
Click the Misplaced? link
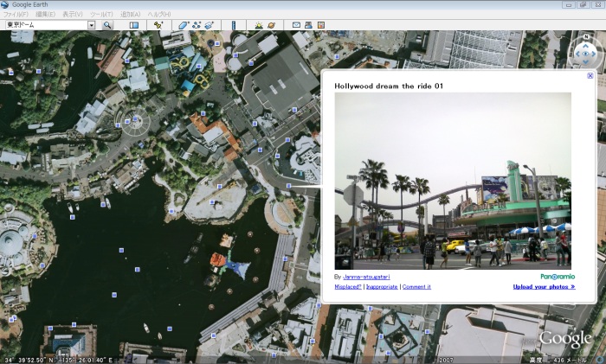click(348, 287)
